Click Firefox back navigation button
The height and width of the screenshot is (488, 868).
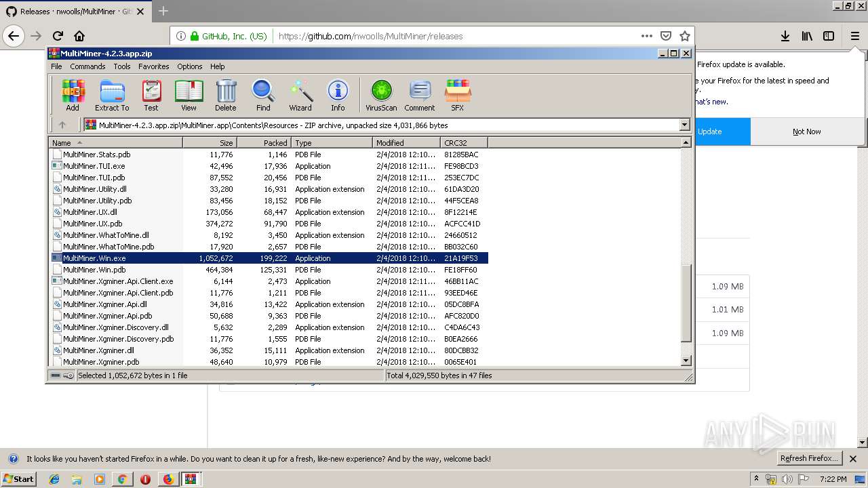[14, 36]
